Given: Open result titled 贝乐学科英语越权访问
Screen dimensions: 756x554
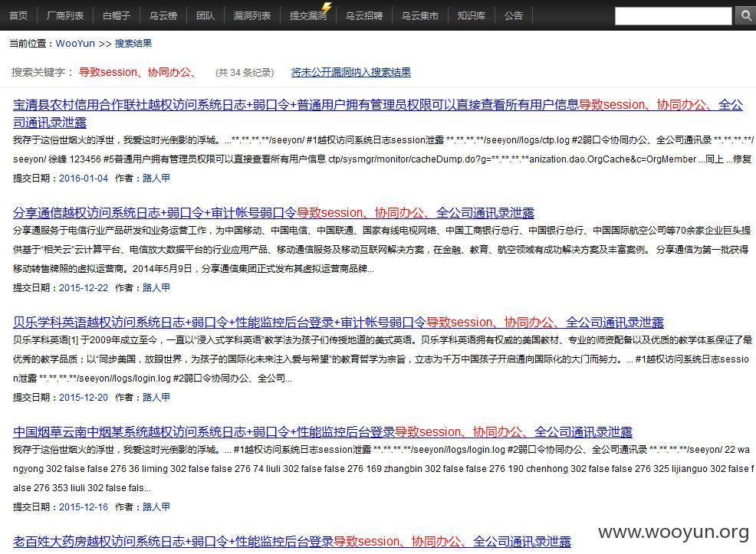Looking at the screenshot, I should (x=338, y=323).
